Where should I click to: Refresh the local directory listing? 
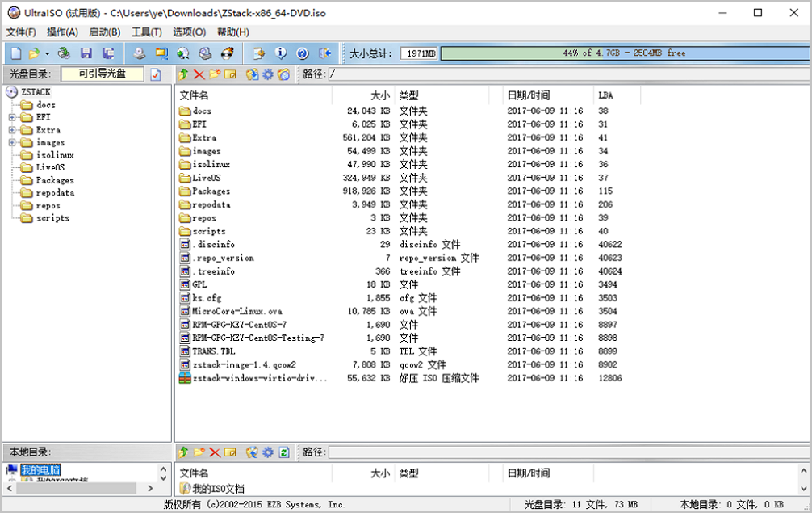coord(284,452)
